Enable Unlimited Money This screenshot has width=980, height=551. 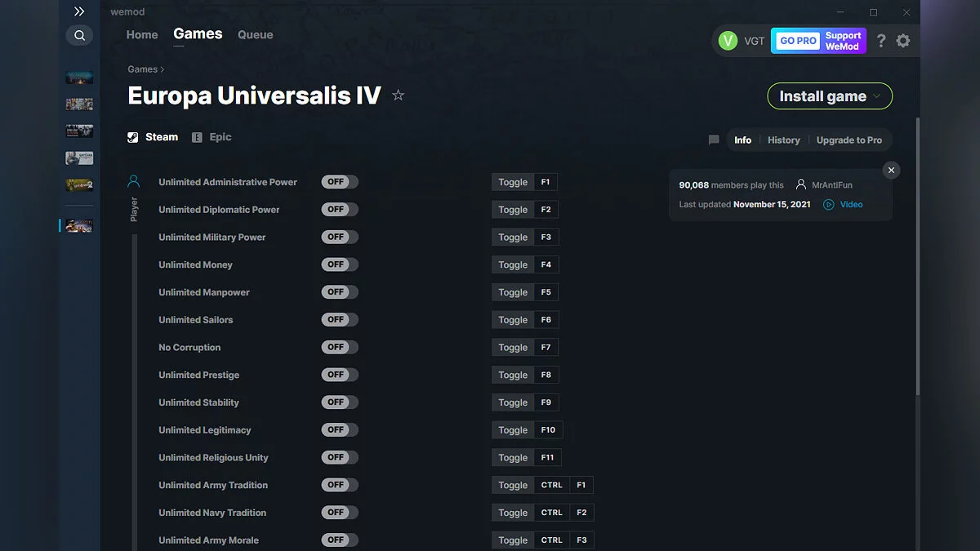click(x=339, y=264)
